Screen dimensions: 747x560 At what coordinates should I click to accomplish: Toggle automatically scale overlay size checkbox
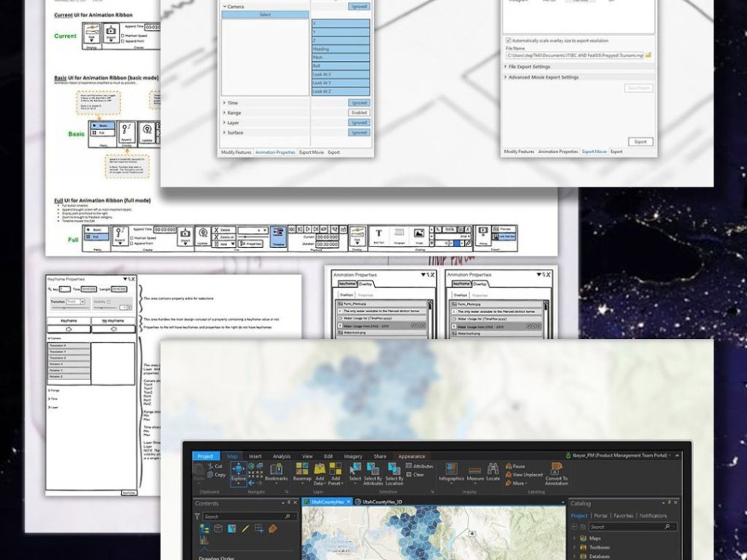[508, 40]
